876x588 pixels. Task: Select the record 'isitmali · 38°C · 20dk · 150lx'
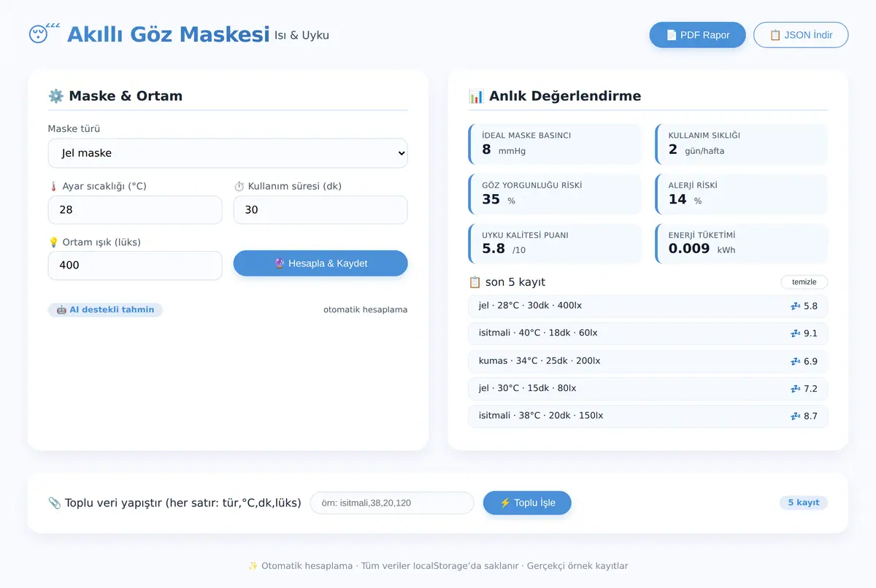click(x=648, y=416)
